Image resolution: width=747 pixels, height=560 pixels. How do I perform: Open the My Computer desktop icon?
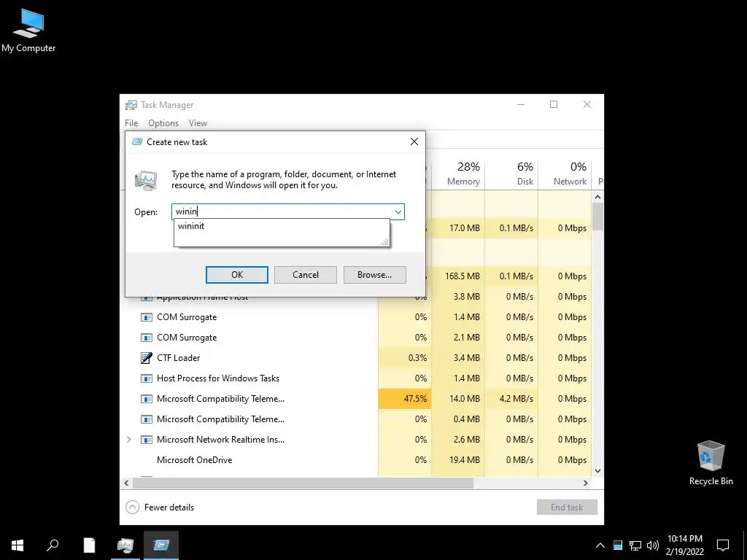coord(28,30)
